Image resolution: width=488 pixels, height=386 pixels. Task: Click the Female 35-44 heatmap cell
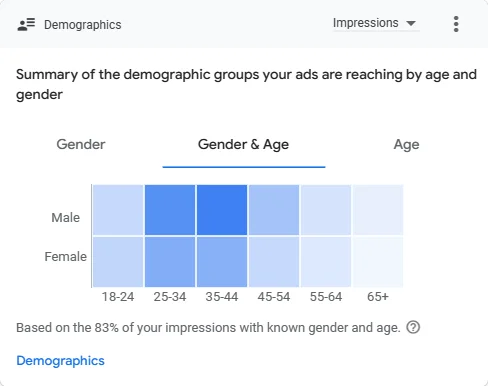[x=222, y=262]
